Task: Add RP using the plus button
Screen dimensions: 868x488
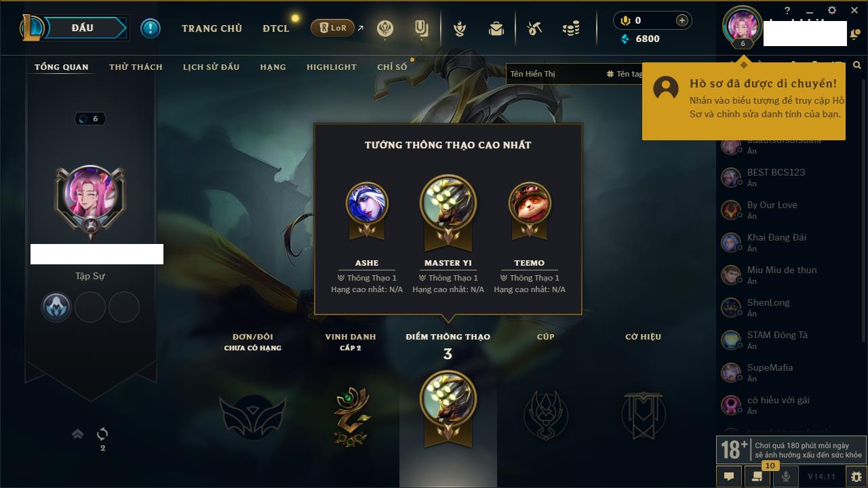Action: 682,20
